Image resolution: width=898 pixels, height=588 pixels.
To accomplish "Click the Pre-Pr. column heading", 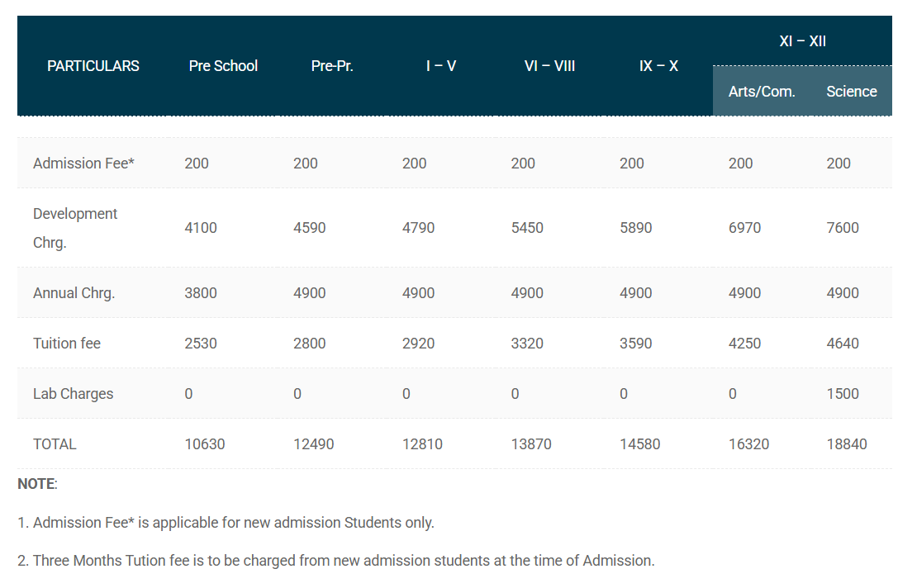I will (332, 66).
